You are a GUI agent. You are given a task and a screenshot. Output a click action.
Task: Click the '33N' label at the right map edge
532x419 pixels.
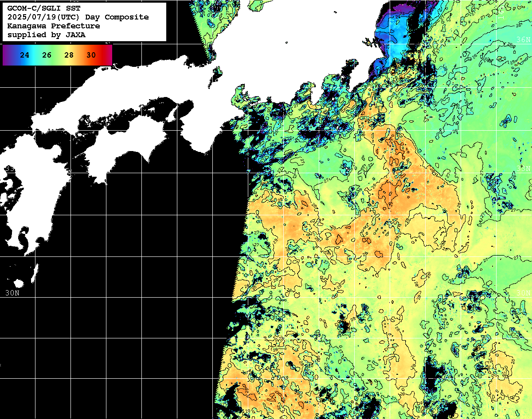click(524, 169)
